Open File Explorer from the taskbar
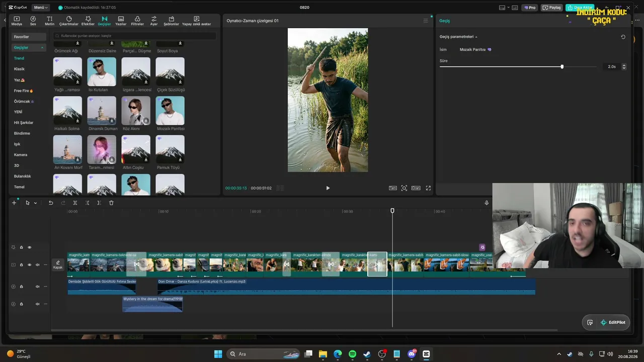The height and width of the screenshot is (362, 644). click(x=323, y=354)
